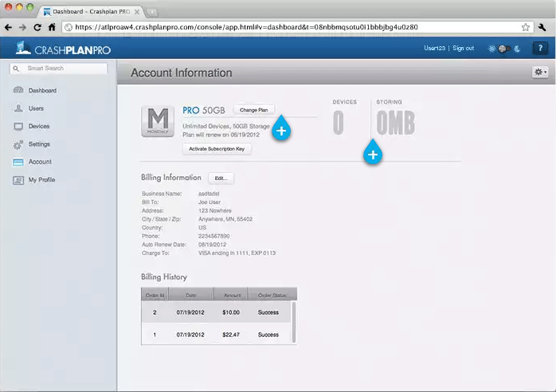Open Settings in the sidebar
Screen dimensions: 556x392
[x=39, y=144]
